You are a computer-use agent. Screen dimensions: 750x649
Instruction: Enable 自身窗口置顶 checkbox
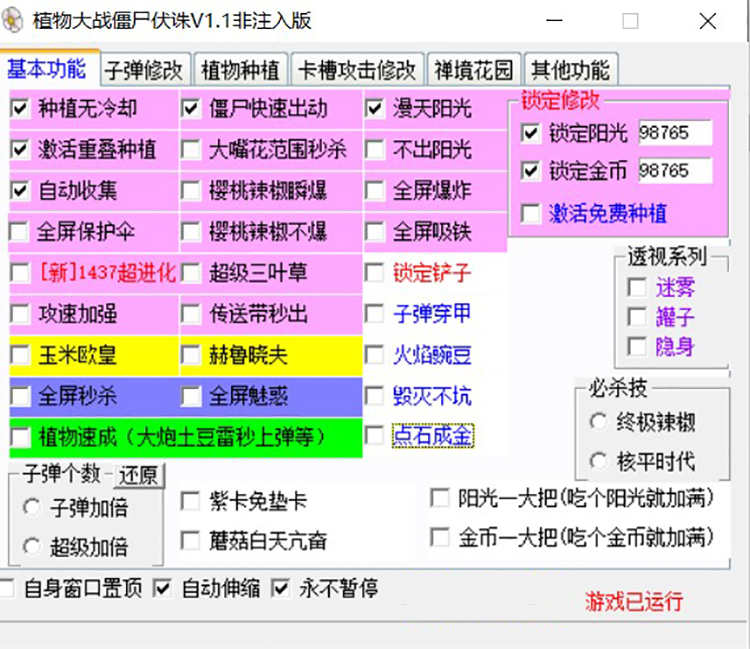click(7, 588)
